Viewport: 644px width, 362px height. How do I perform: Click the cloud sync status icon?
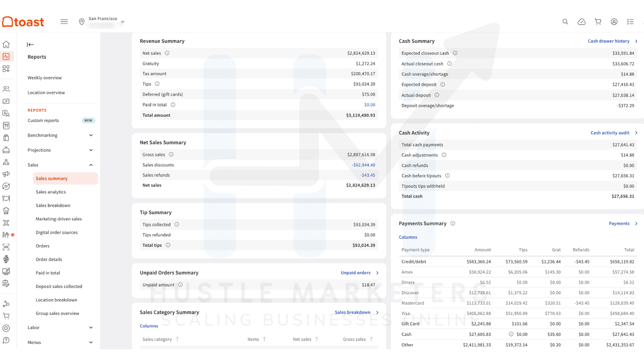coord(582,22)
